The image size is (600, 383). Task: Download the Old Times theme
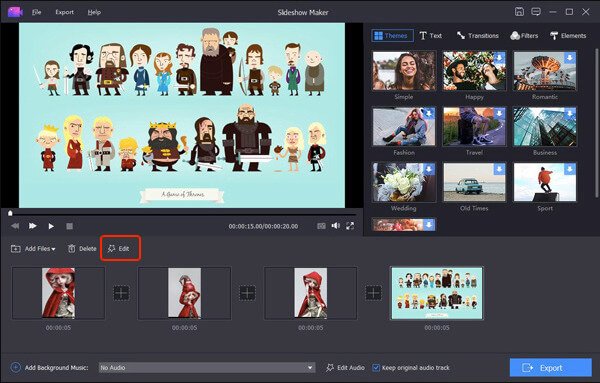point(499,169)
